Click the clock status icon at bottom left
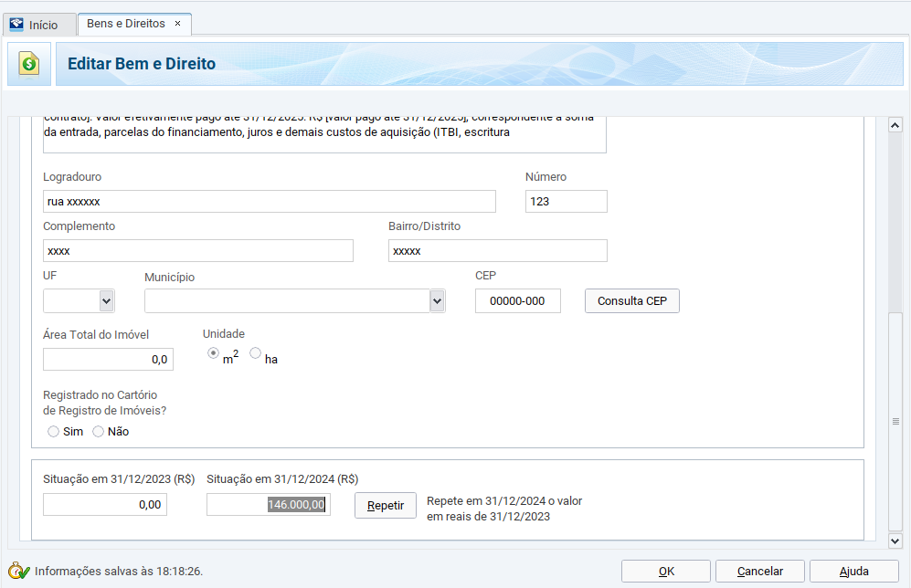 (18, 572)
